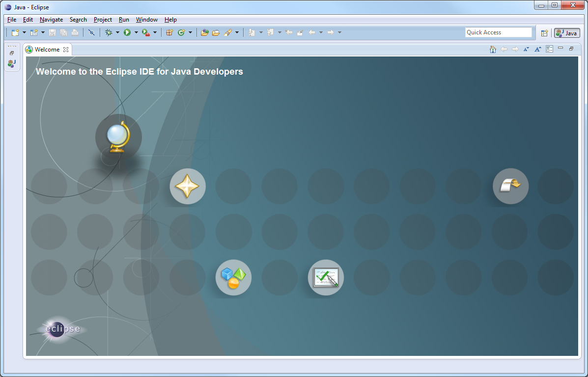
Task: Close the Welcome tab
Action: pyautogui.click(x=66, y=50)
